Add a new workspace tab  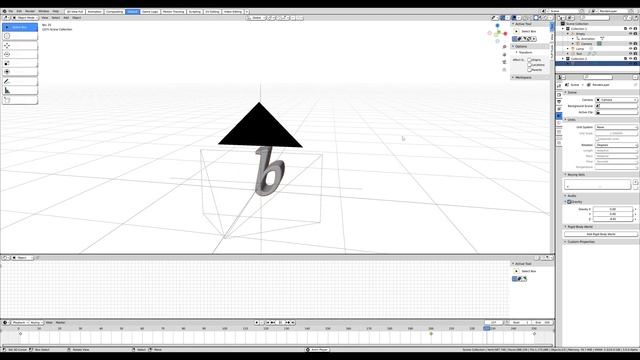[x=247, y=12]
